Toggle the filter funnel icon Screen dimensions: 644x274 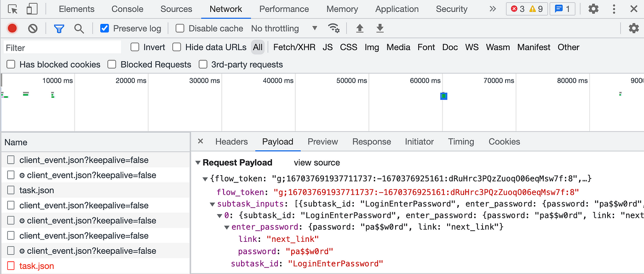[59, 29]
